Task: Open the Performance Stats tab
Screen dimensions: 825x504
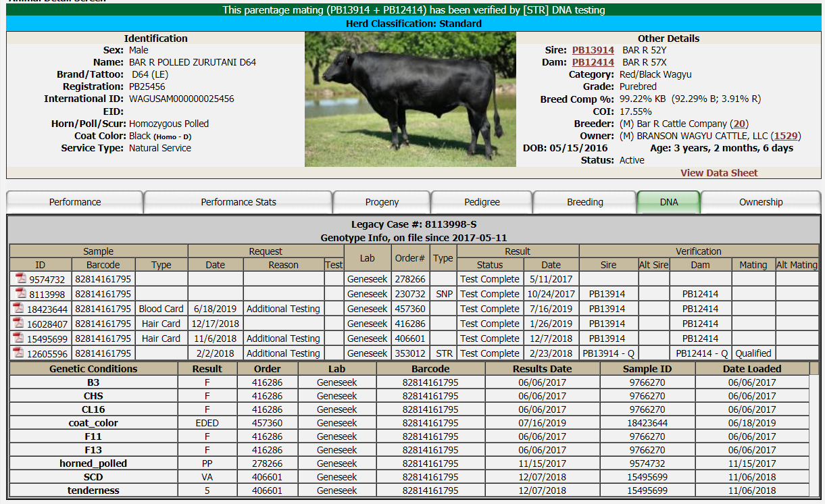Action: [x=239, y=202]
